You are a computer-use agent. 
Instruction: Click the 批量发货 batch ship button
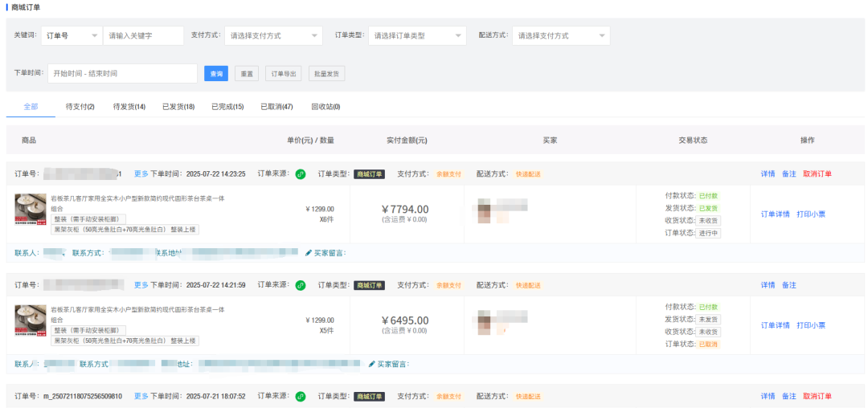pyautogui.click(x=326, y=74)
